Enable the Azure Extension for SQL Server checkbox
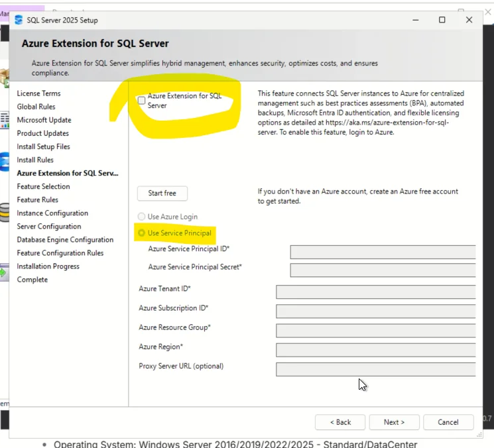Viewport: 494px width, 448px height. (x=141, y=101)
